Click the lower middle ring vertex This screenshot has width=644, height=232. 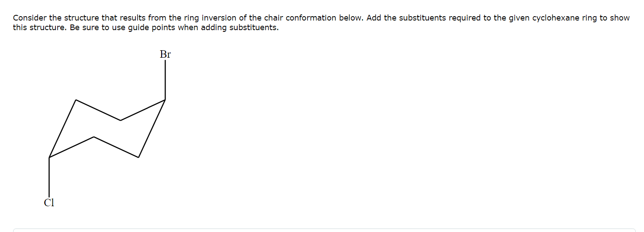pyautogui.click(x=94, y=137)
